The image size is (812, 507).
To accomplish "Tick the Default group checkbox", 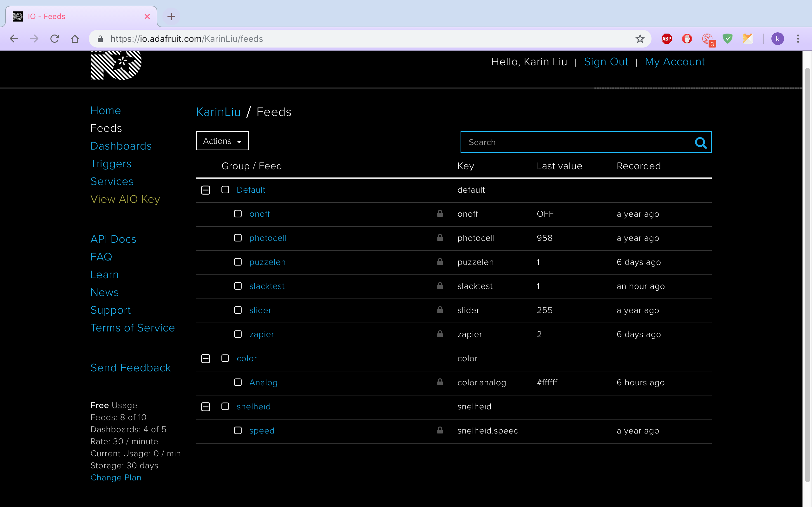I will click(x=225, y=190).
